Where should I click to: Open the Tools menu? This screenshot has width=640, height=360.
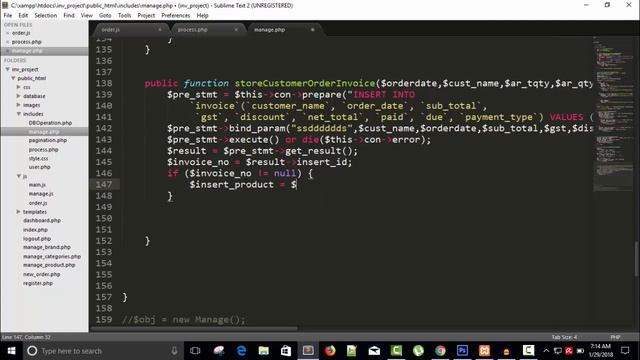click(124, 15)
